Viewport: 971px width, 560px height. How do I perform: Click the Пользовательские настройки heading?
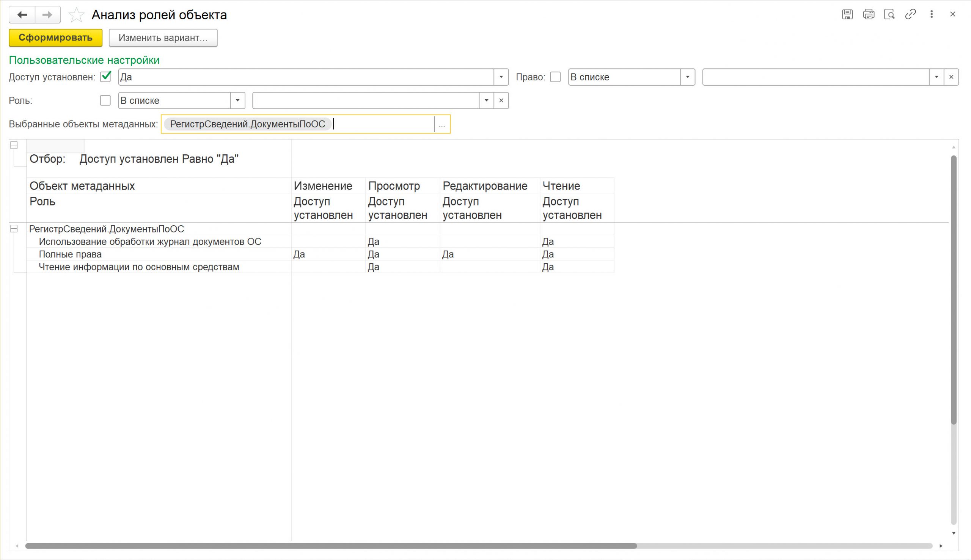pyautogui.click(x=84, y=60)
